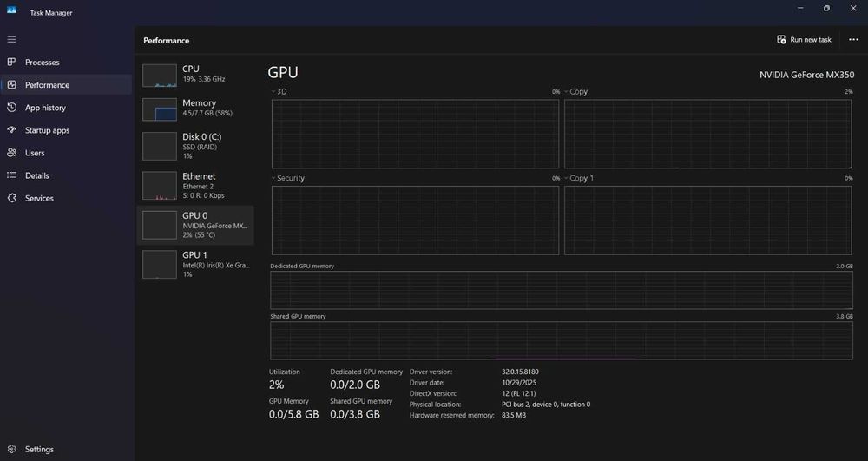Select the NVIDIA GeForce MX.. GPU 0 entry

pyautogui.click(x=194, y=225)
